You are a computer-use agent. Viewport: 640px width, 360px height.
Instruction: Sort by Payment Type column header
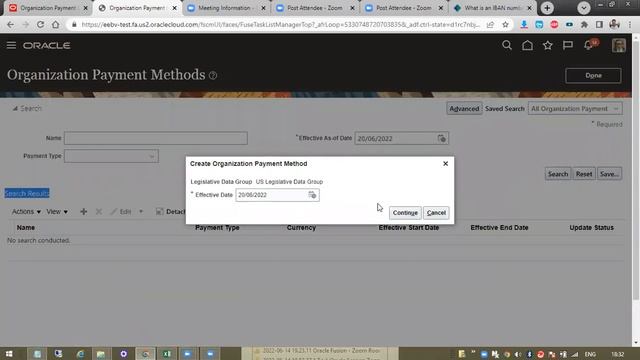pos(217,228)
